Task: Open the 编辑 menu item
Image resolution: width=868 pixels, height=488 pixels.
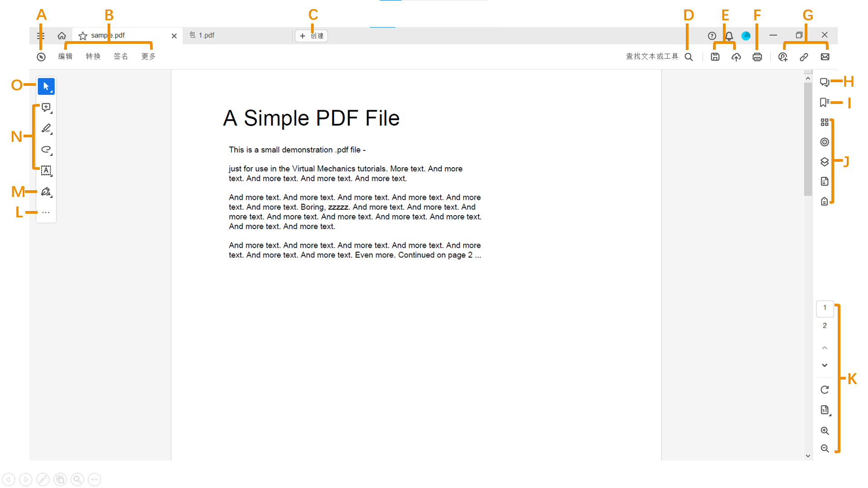Action: pos(66,56)
